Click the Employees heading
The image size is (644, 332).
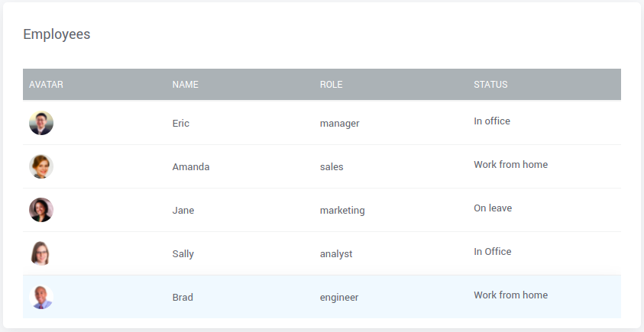57,34
